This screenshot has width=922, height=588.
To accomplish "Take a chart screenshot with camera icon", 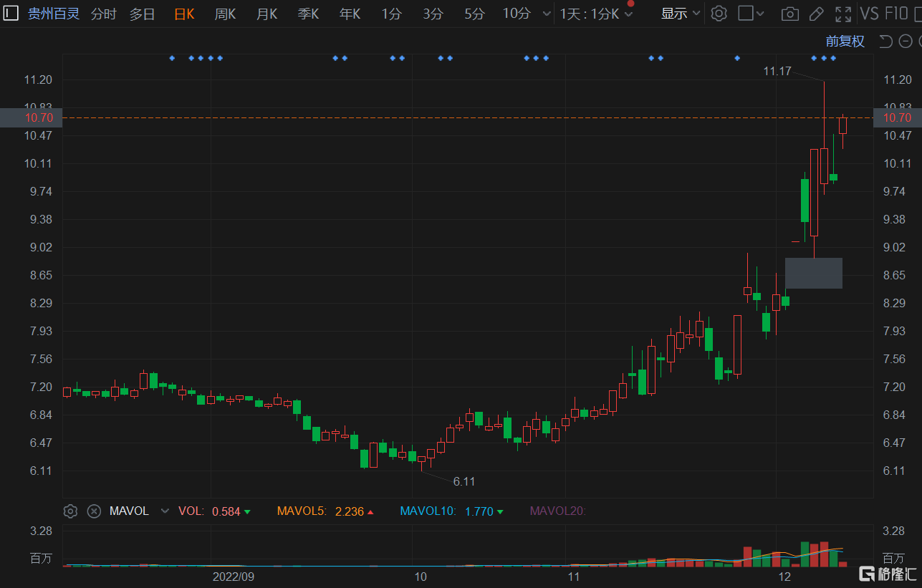I will pyautogui.click(x=789, y=14).
